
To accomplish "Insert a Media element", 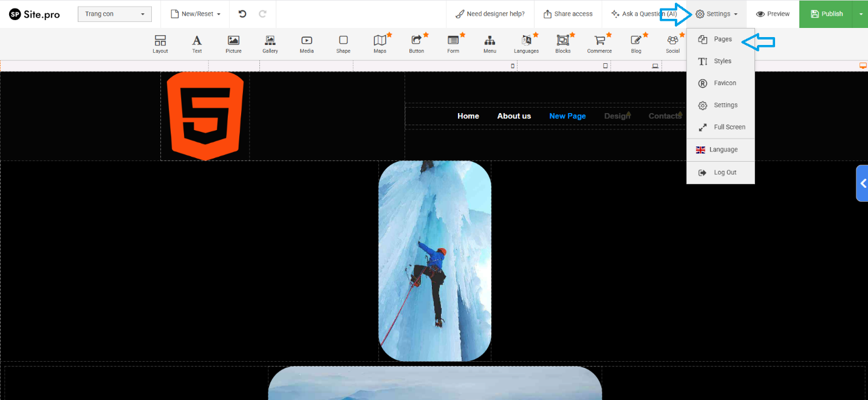I will click(307, 44).
